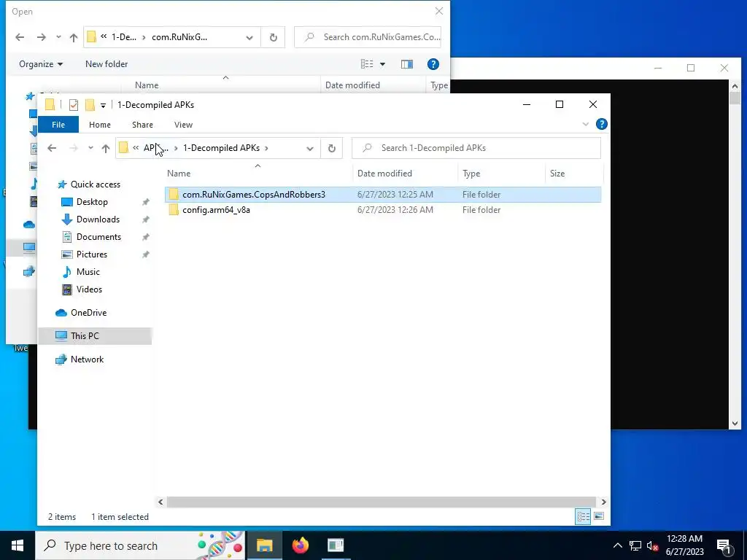
Task: Open the Share ribbon tab
Action: tap(142, 125)
